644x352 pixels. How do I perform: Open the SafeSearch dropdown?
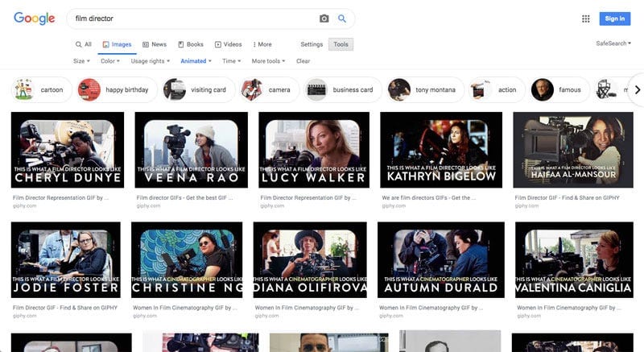point(613,43)
